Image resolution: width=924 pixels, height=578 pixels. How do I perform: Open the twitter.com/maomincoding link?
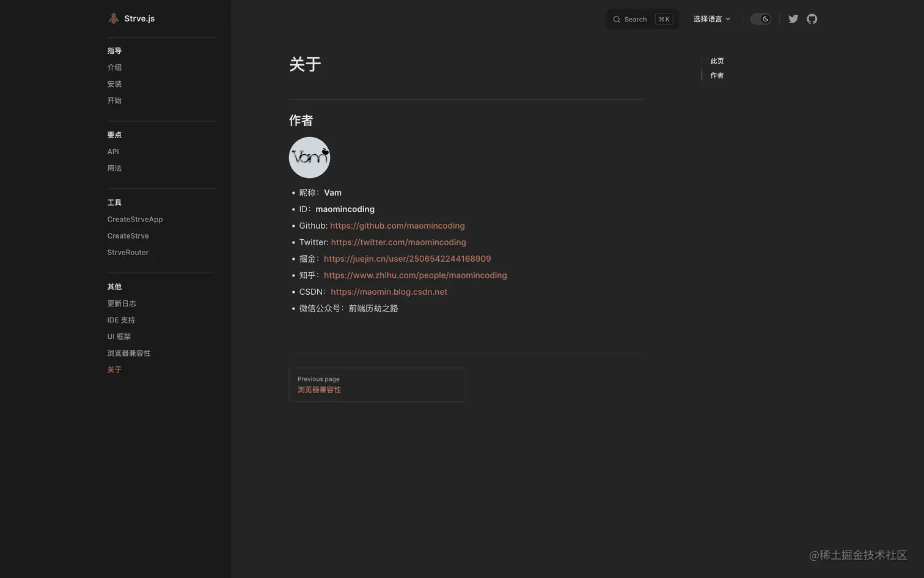click(x=398, y=242)
